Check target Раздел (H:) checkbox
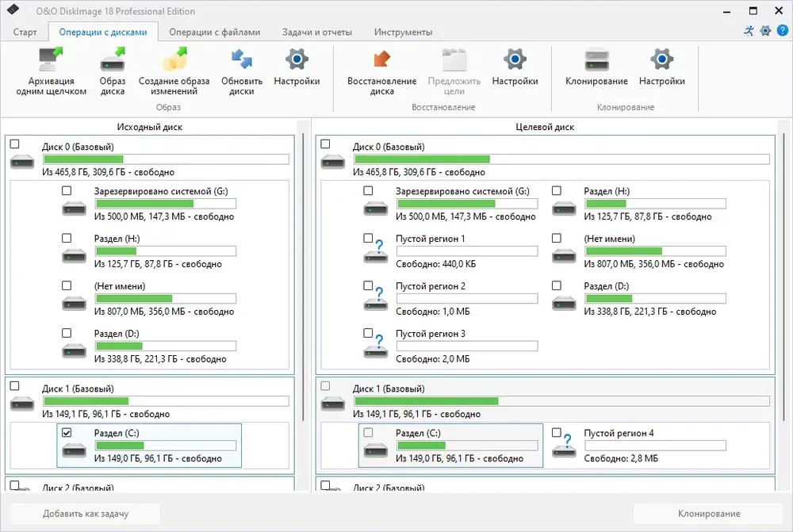Image resolution: width=793 pixels, height=532 pixels. pyautogui.click(x=557, y=190)
